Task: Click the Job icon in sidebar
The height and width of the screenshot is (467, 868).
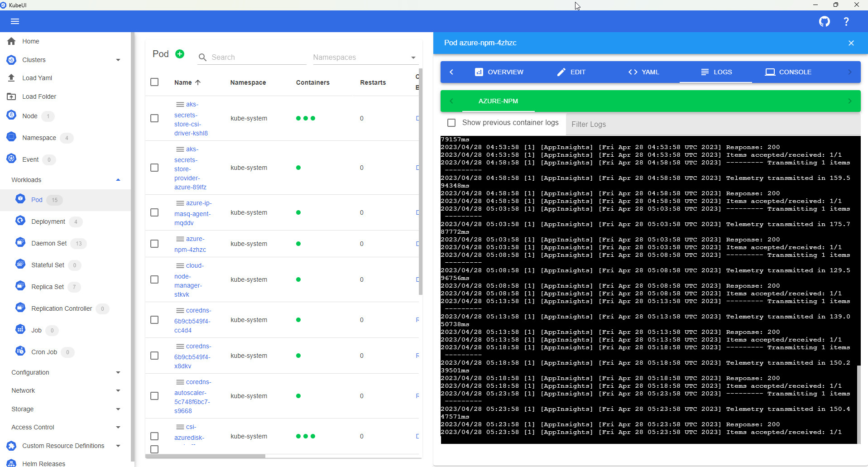Action: 20,330
